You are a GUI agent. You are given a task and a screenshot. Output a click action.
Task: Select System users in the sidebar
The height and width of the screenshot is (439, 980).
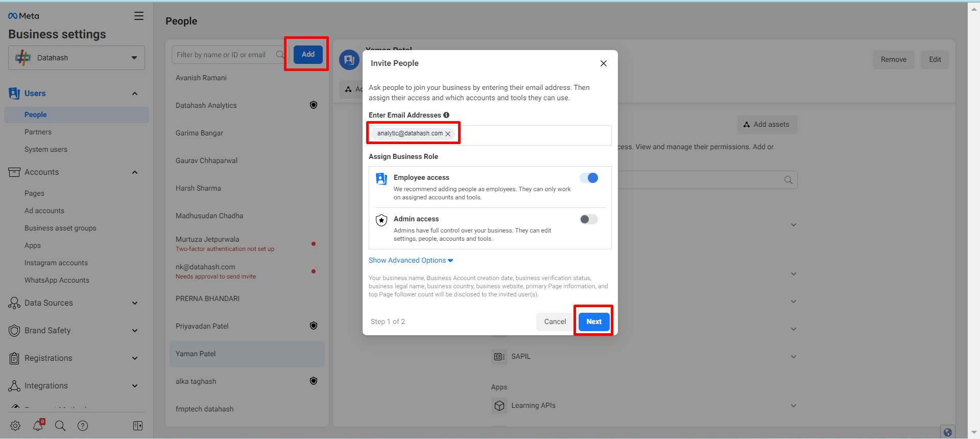click(46, 149)
